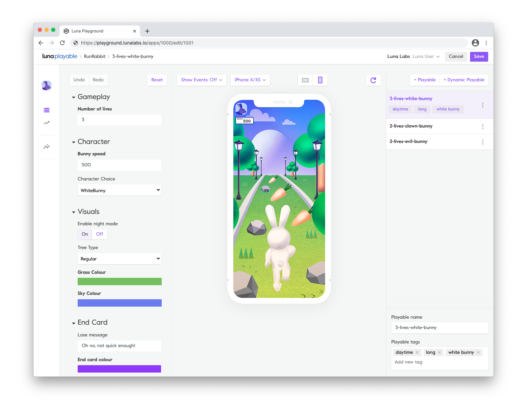The height and width of the screenshot is (402, 532).
Task: Open the Character Choice dropdown
Action: 119,190
